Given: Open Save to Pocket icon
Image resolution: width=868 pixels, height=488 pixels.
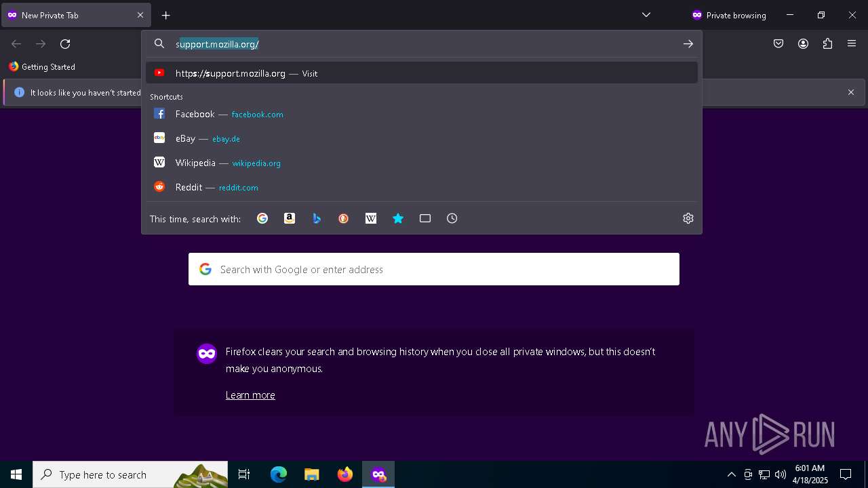Looking at the screenshot, I should point(778,44).
